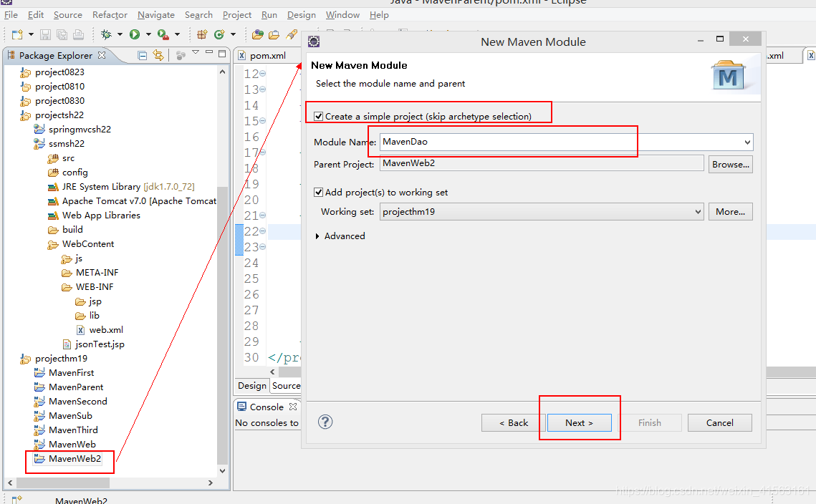The height and width of the screenshot is (504, 816).
Task: Close the Console view tab
Action: 293,406
